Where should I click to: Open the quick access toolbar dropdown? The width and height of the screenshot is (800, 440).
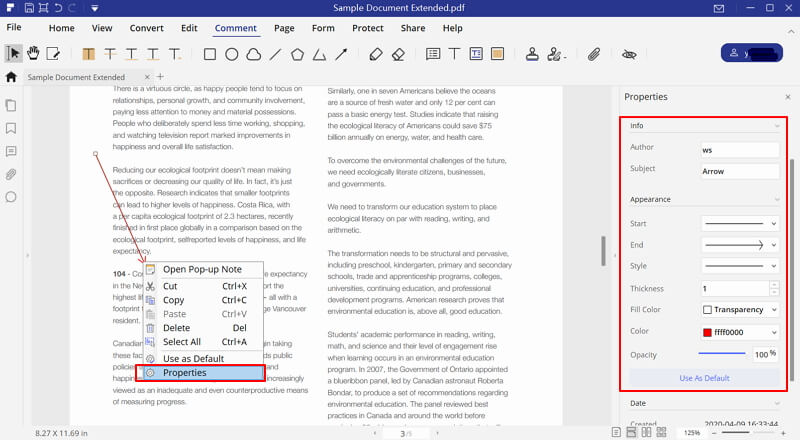95,8
